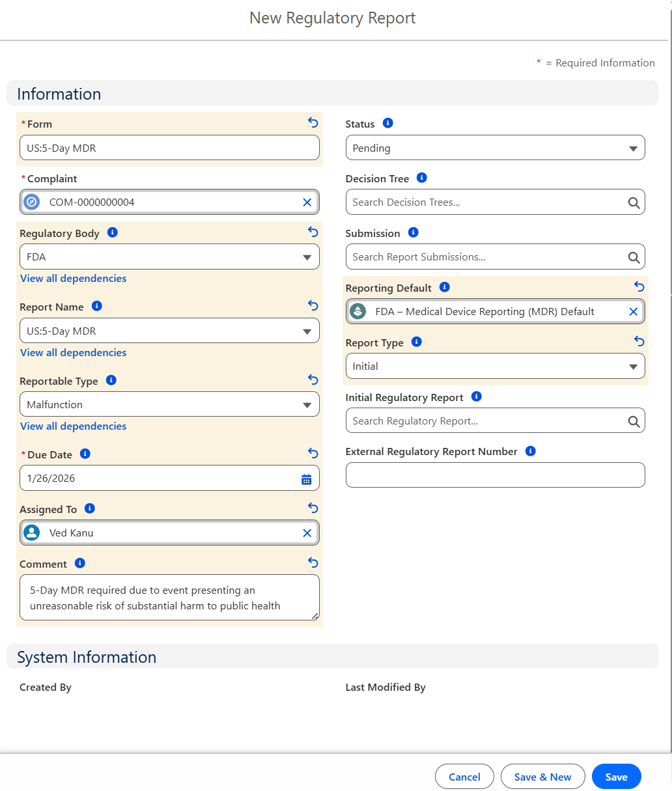Undo changes to the Form field
Image resolution: width=672 pixels, height=791 pixels.
coord(313,122)
